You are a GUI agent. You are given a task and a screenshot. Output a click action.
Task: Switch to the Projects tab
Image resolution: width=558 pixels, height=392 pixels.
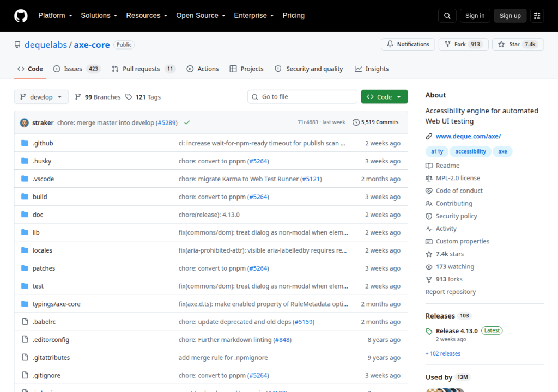(x=247, y=69)
